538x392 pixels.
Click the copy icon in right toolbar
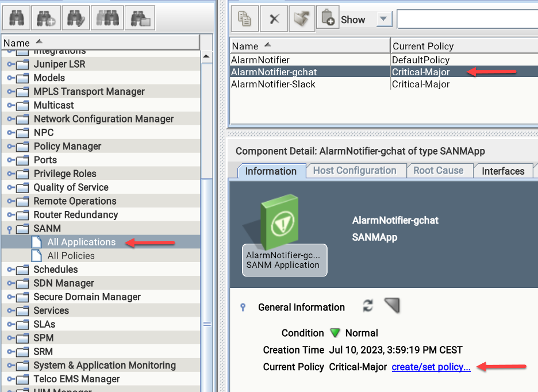244,19
